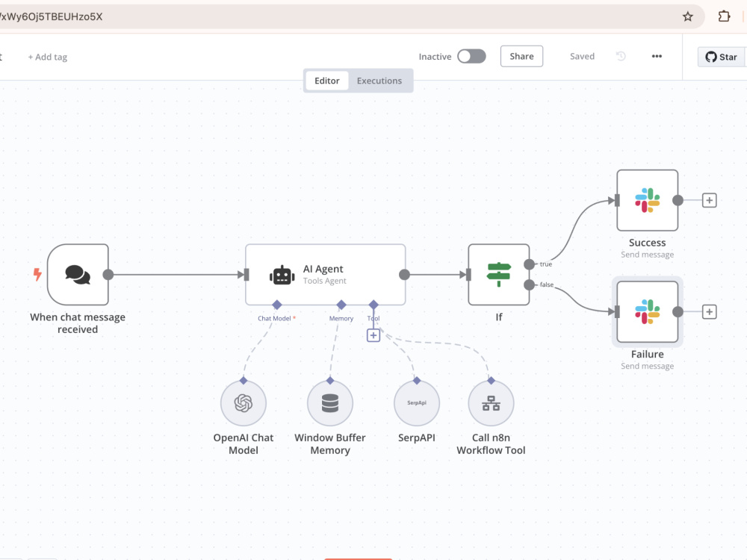The image size is (747, 560).
Task: Open the Success Slack node
Action: click(x=647, y=200)
